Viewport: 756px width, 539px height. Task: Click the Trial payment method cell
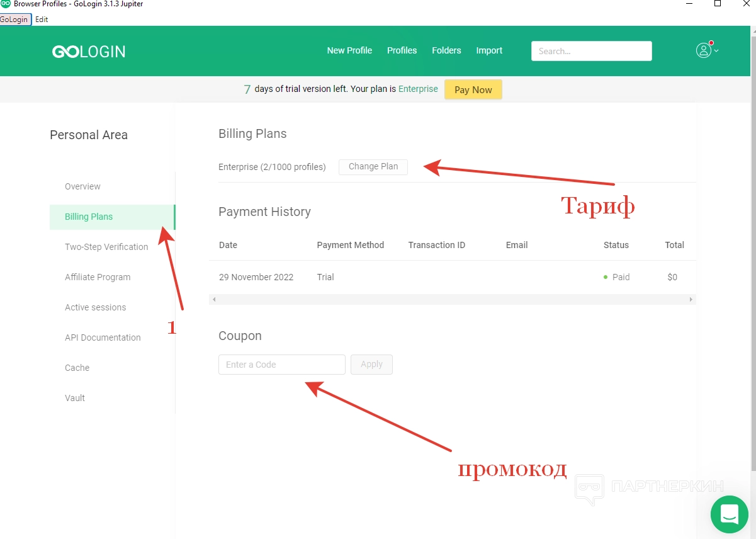click(x=325, y=277)
